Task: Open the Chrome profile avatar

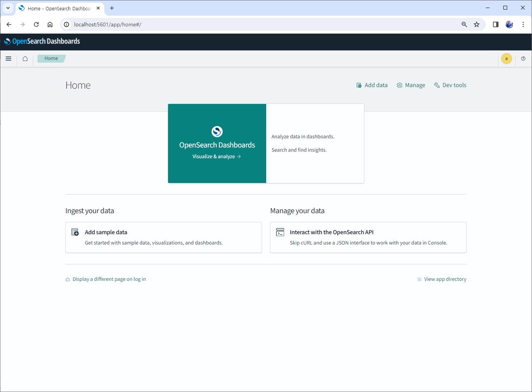Action: 509,24
